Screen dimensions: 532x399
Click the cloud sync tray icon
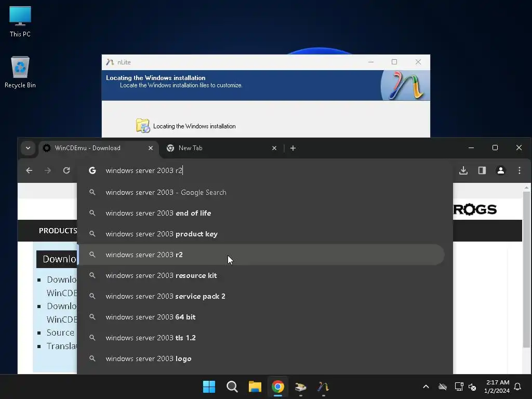pos(443,387)
